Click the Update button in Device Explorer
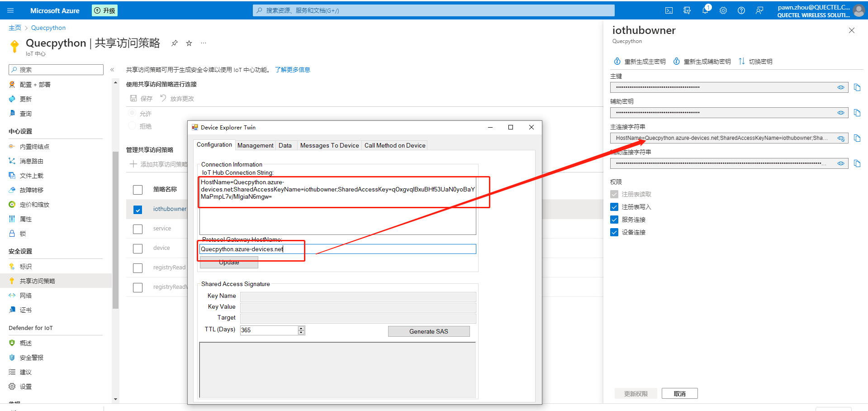Viewport: 868px width, 411px height. tap(229, 262)
